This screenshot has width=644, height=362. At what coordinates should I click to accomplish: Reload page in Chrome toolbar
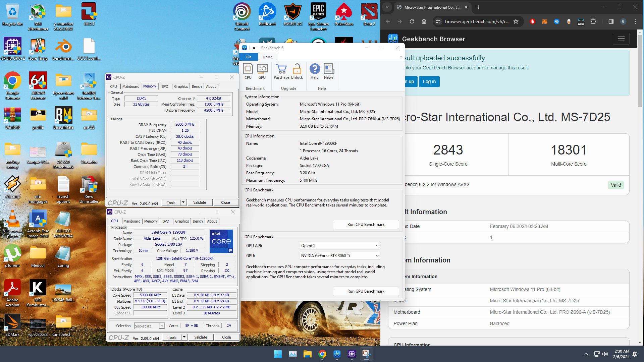[x=412, y=21]
